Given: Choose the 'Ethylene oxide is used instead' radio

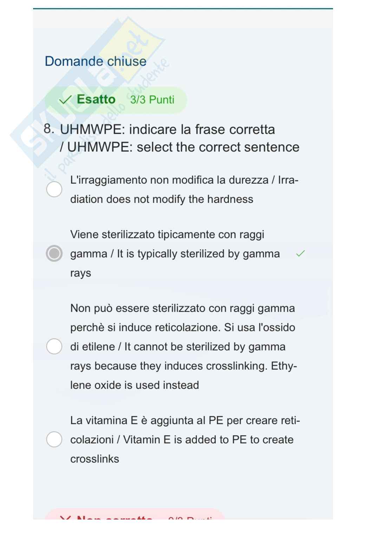Looking at the screenshot, I should 54,346.
